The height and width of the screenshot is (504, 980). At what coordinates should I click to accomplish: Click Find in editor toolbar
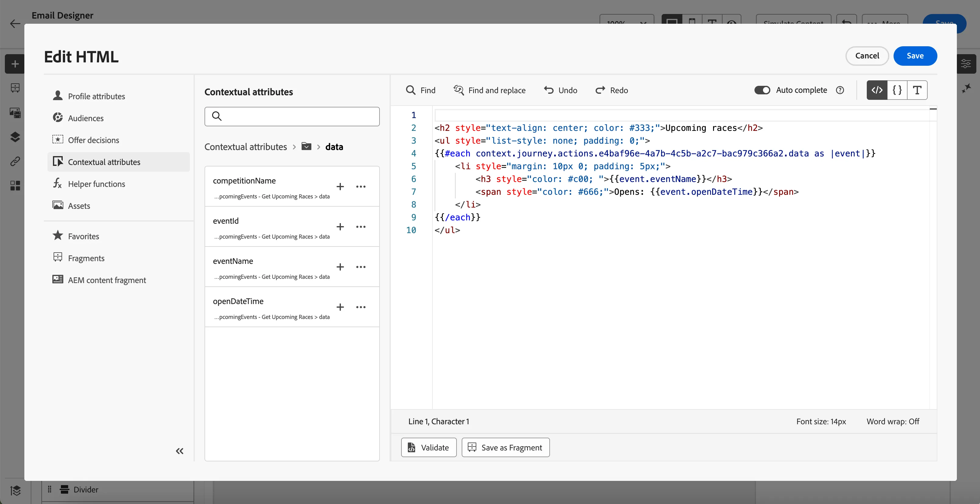coord(420,90)
